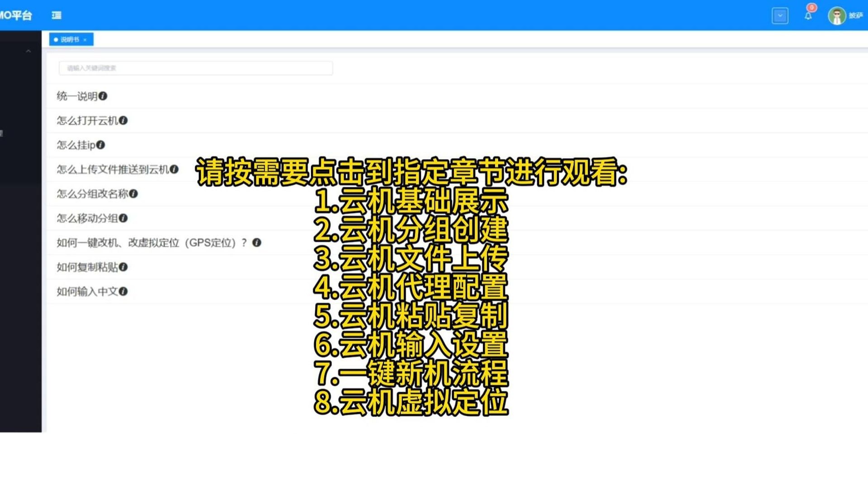
Task: Open the notification bell
Action: 808,16
